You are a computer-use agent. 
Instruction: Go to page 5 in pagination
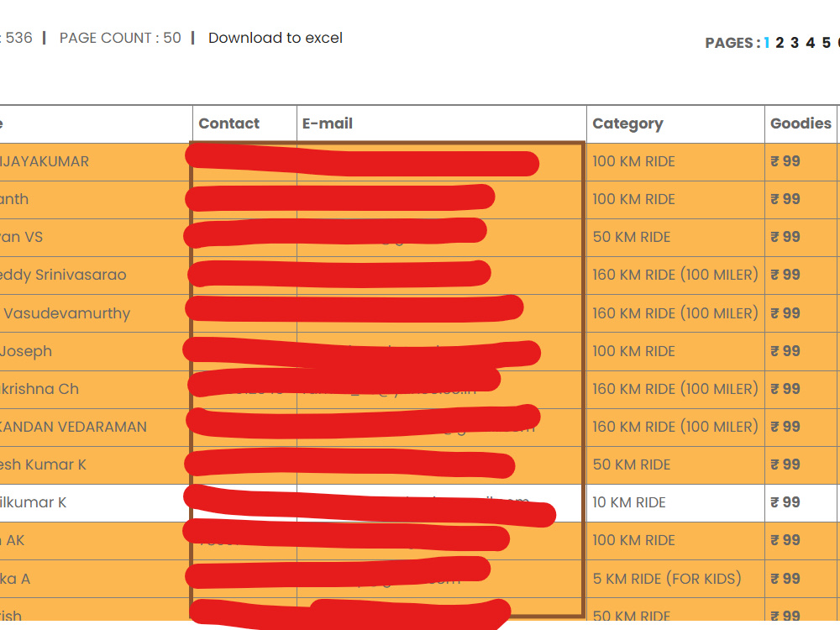[826, 43]
